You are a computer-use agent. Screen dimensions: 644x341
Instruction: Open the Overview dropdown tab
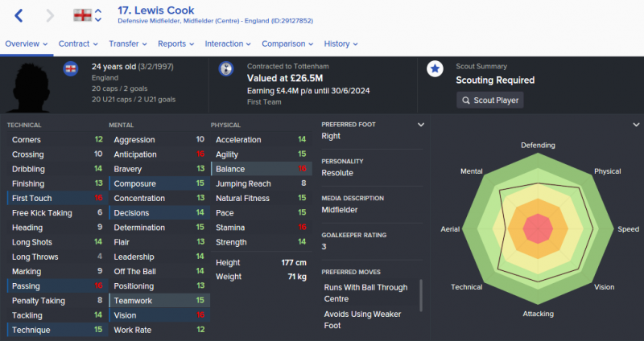click(27, 43)
